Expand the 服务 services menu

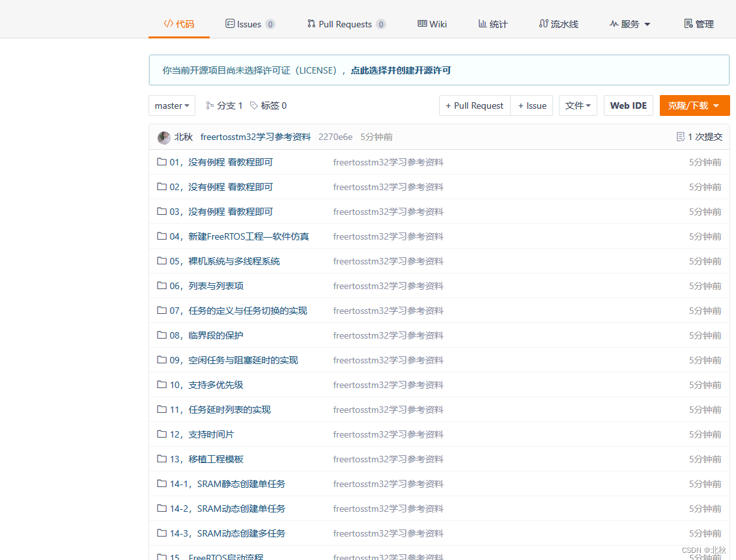629,23
